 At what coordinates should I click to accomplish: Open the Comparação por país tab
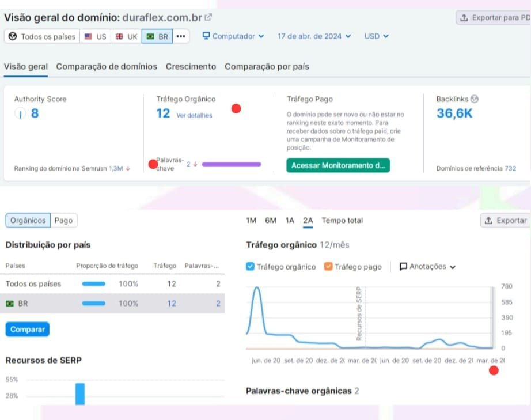(267, 66)
